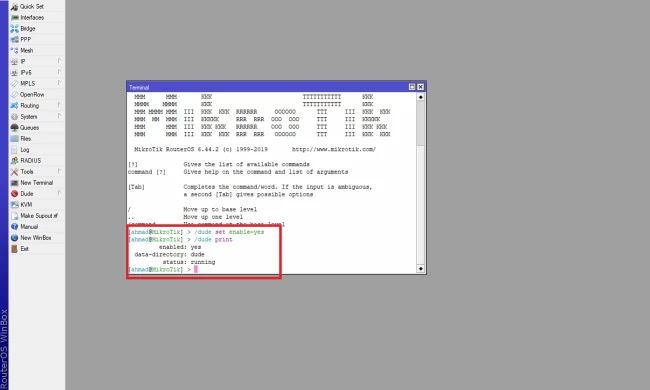Open the Files folder icon

point(15,138)
